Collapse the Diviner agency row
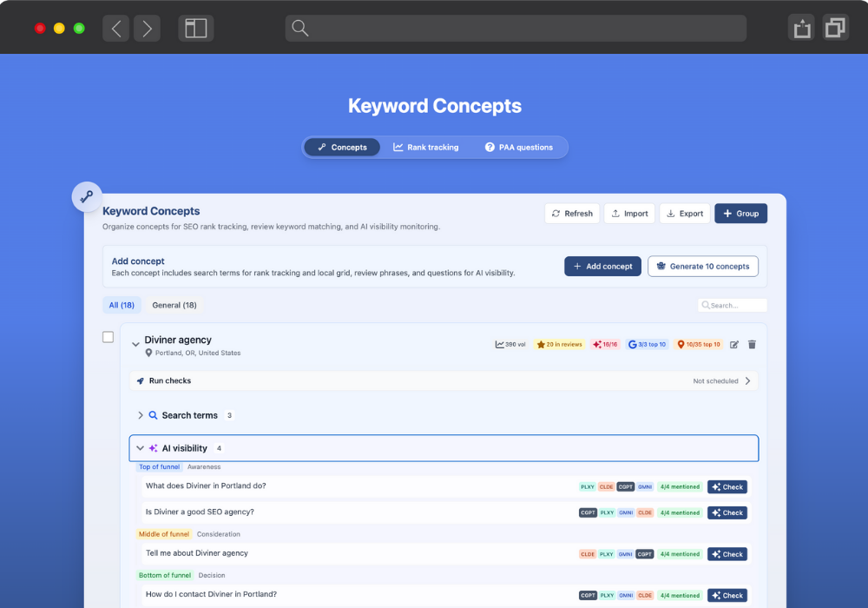Viewport: 868px width, 608px height. pos(136,343)
